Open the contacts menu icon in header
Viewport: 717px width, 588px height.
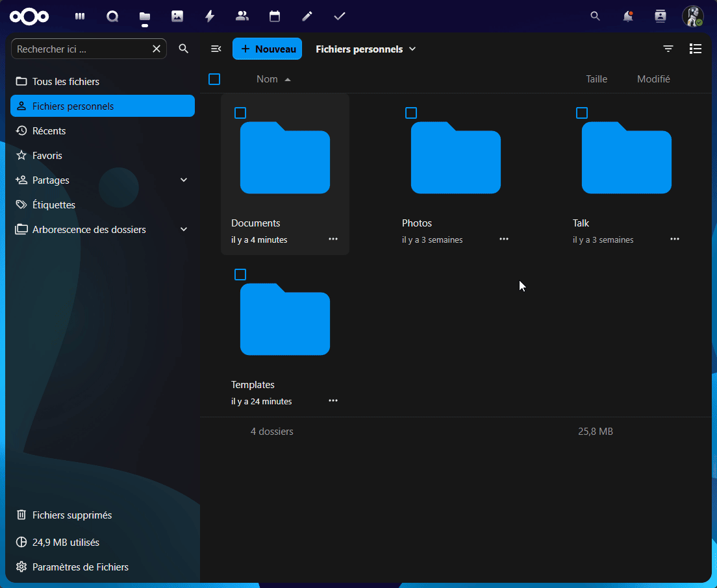coord(660,16)
